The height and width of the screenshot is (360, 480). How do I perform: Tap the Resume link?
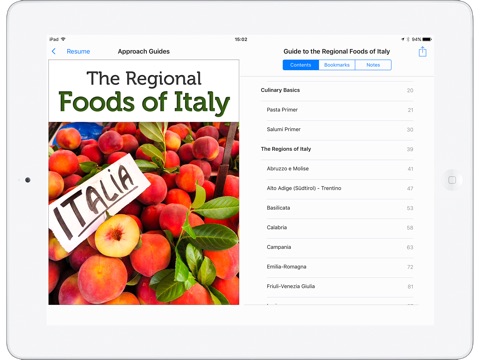tap(78, 51)
